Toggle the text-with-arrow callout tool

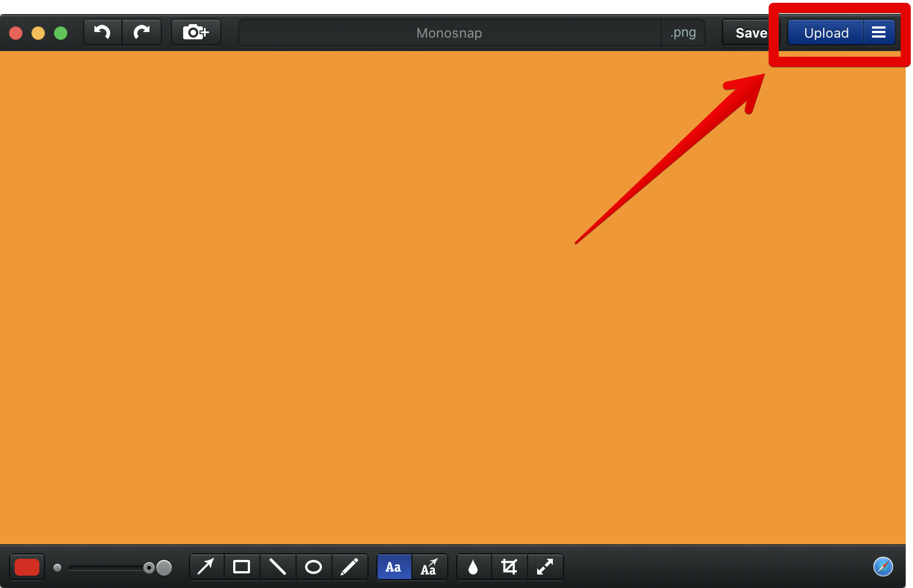tap(429, 567)
